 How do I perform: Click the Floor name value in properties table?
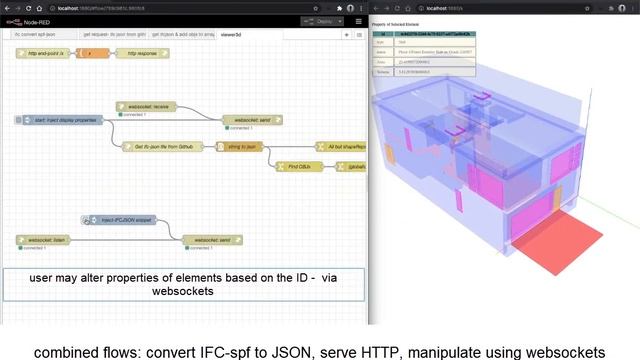tap(434, 52)
